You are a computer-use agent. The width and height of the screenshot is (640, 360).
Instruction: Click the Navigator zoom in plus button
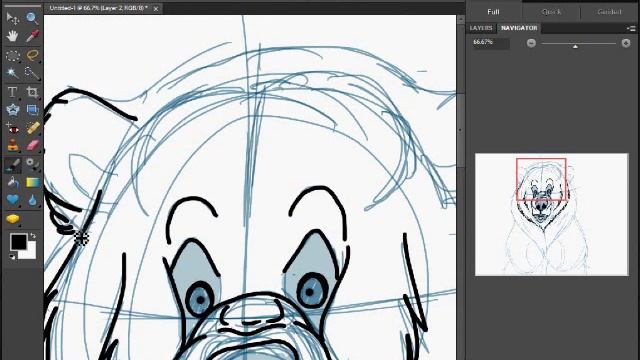(x=626, y=42)
